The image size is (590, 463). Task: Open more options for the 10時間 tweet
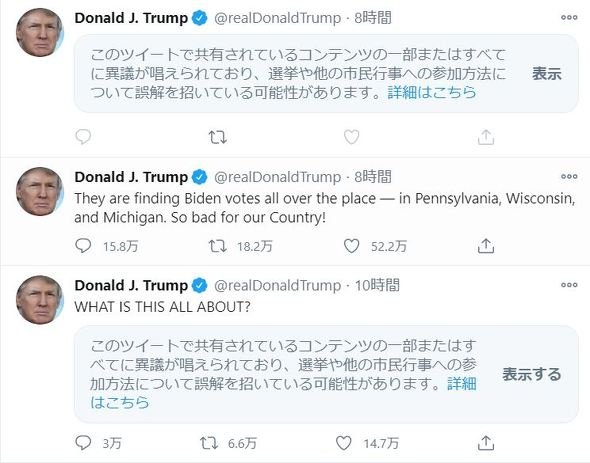tap(569, 285)
